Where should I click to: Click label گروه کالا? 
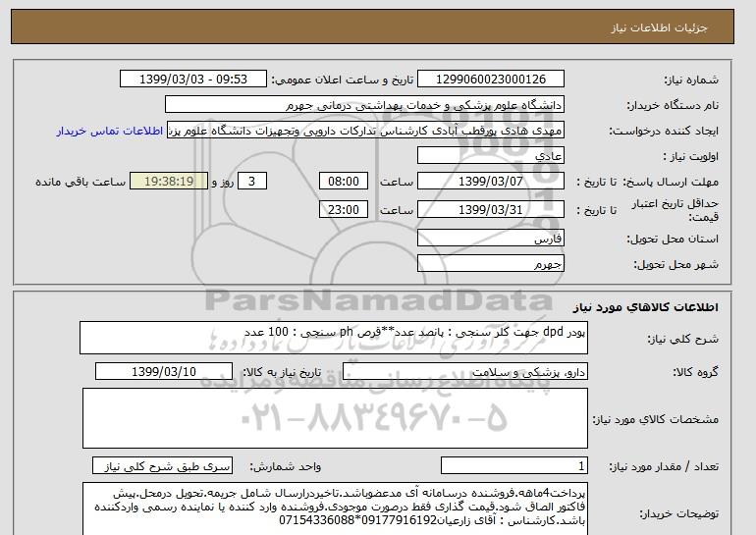click(x=696, y=372)
